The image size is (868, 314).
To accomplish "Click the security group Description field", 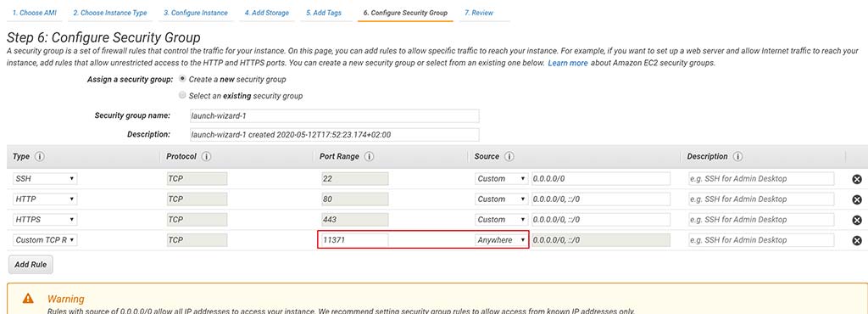I will pyautogui.click(x=334, y=135).
